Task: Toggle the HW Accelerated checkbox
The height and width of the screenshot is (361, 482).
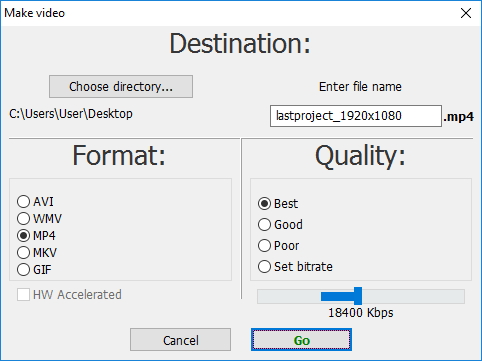Action: tap(23, 295)
